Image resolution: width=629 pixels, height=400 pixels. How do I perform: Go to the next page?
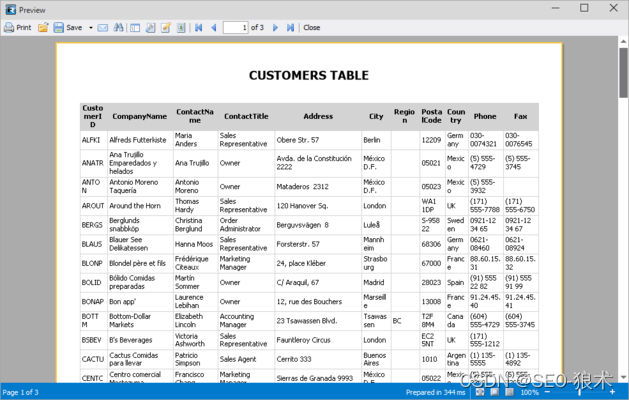pyautogui.click(x=275, y=28)
